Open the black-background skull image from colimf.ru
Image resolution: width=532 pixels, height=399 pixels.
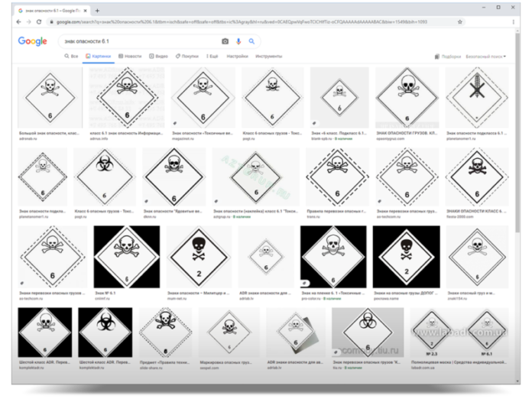coord(126,256)
